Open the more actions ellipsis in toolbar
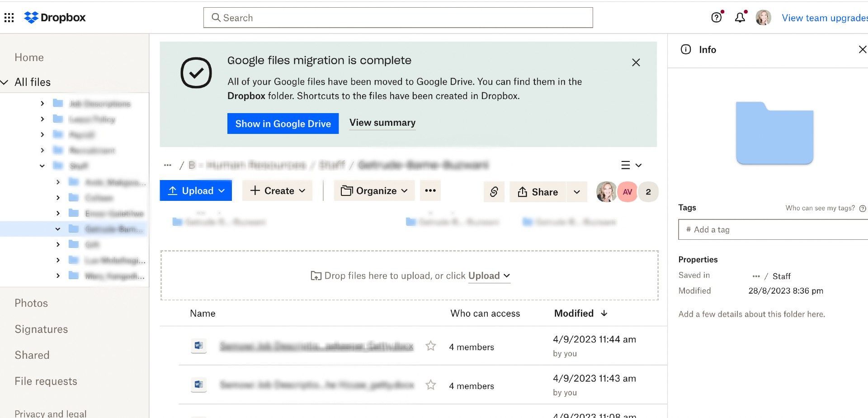The height and width of the screenshot is (418, 868). (430, 190)
